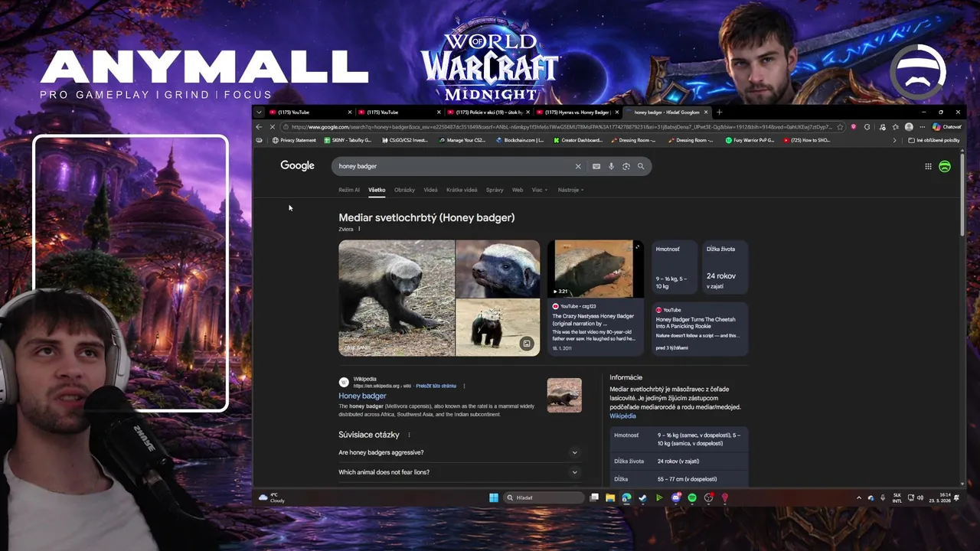Open options menu for Wikipedia result
Viewport: 980px width, 551px height.
point(464,386)
